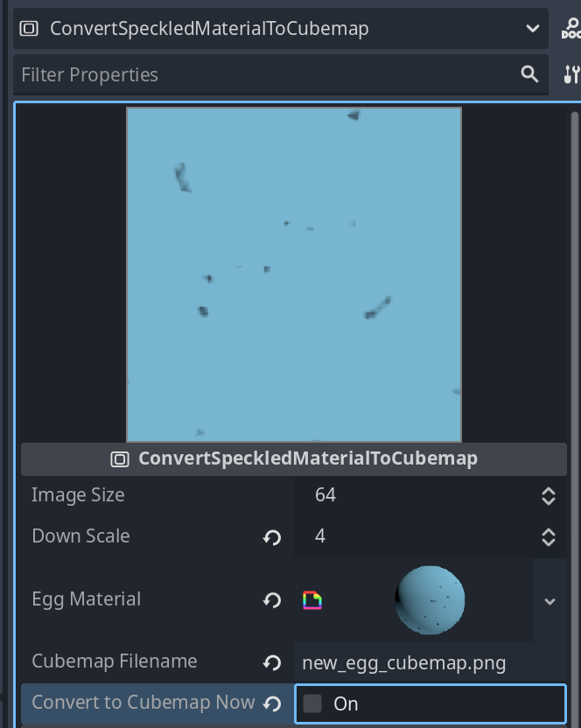Expand the ConvertSpeckledMaterialToCubemap node dropdown

point(533,28)
